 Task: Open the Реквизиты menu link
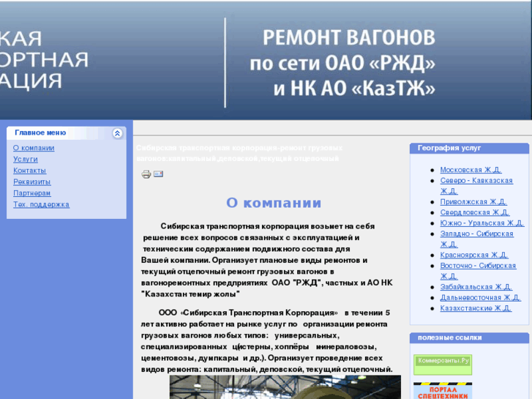tap(32, 182)
